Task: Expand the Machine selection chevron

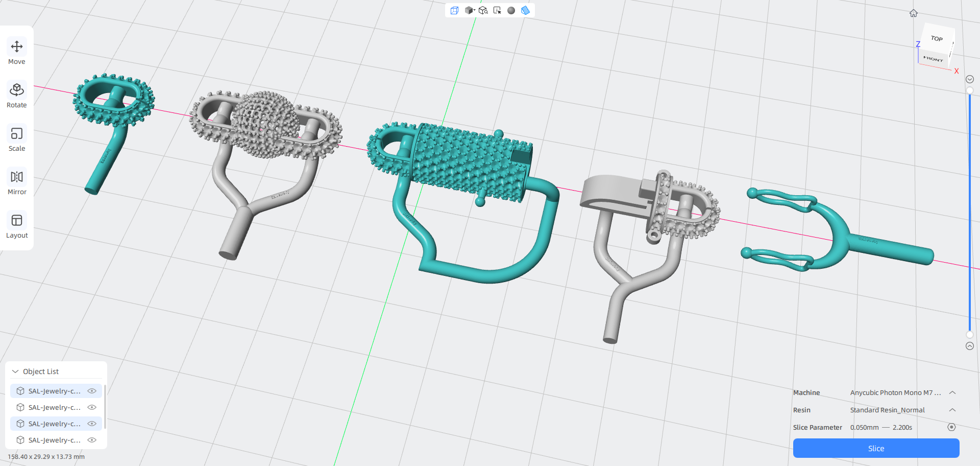Action: pos(952,392)
